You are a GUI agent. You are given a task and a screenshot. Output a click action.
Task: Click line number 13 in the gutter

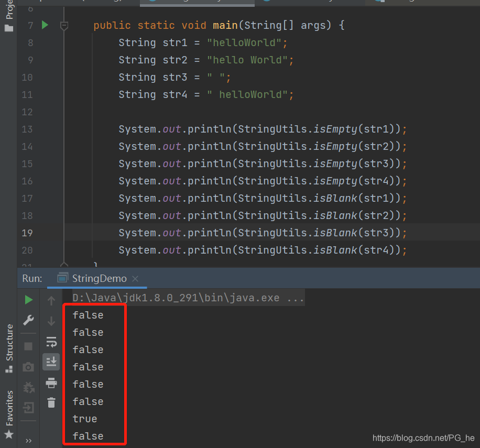27,129
